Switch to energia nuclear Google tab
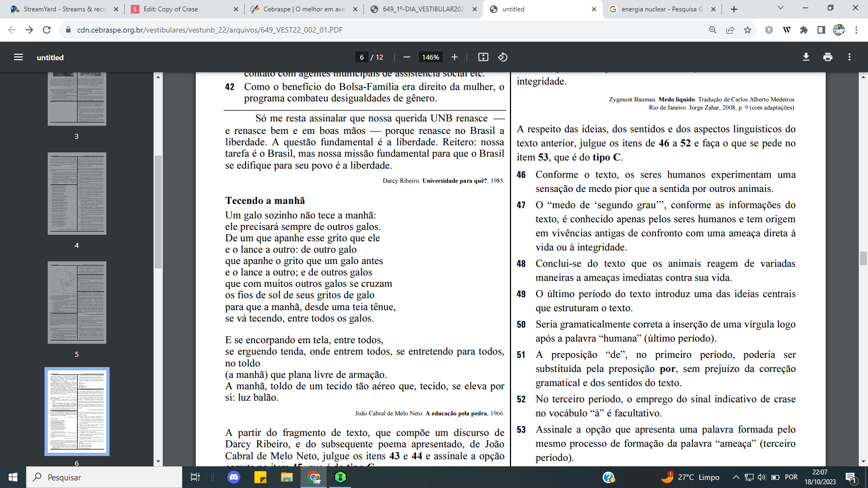The height and width of the screenshot is (488, 868). (662, 9)
